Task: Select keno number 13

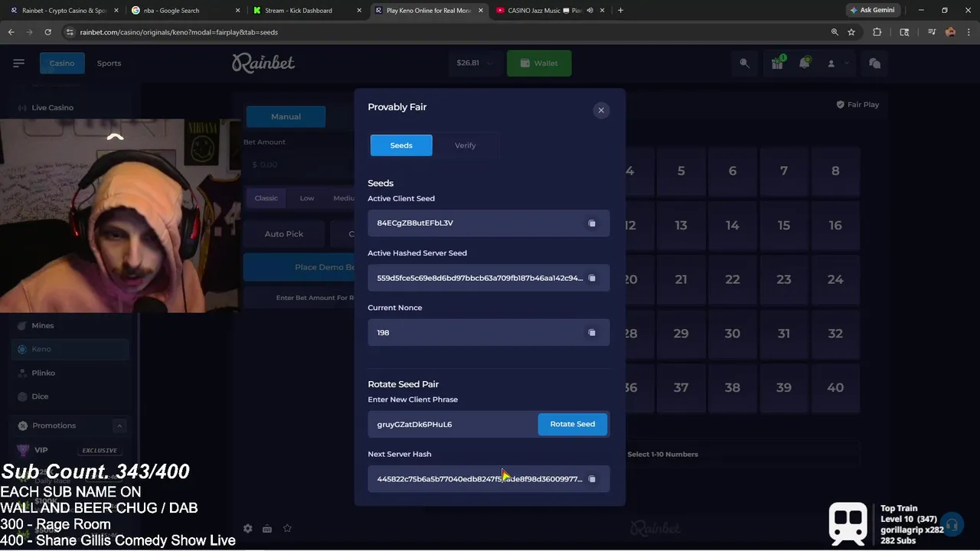Action: pos(681,225)
